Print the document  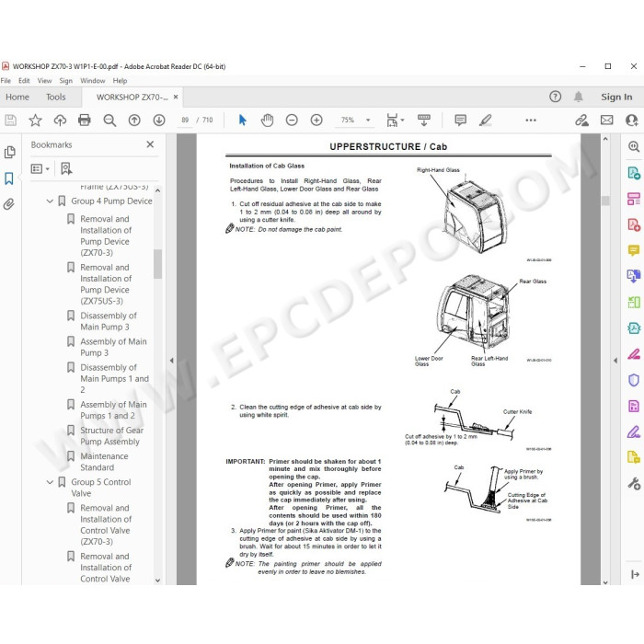[x=85, y=120]
